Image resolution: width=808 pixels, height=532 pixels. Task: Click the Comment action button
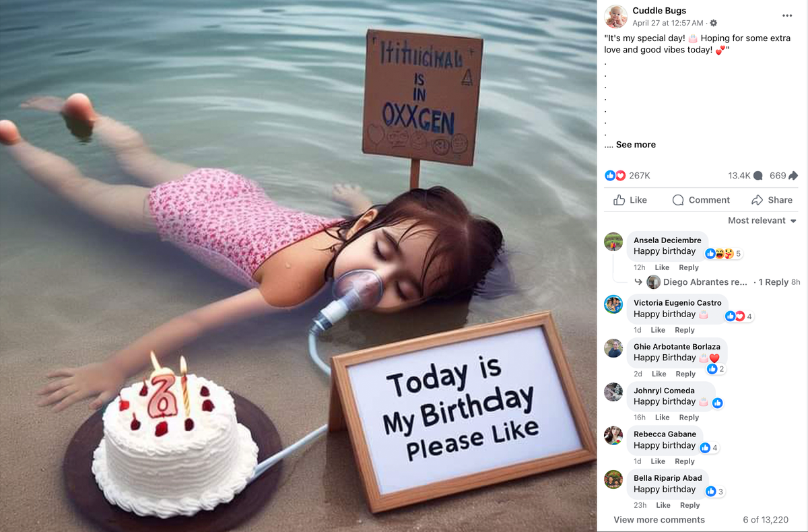pyautogui.click(x=701, y=200)
